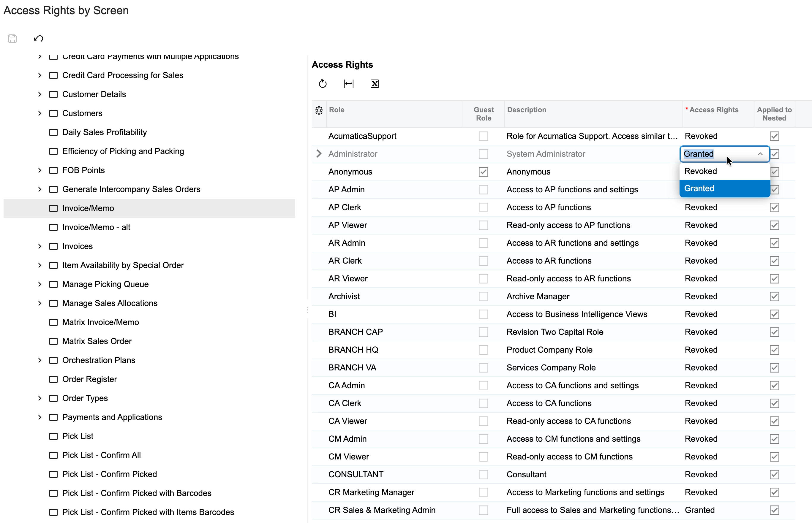Click the Export to Excel icon
812x523 pixels.
coord(375,83)
